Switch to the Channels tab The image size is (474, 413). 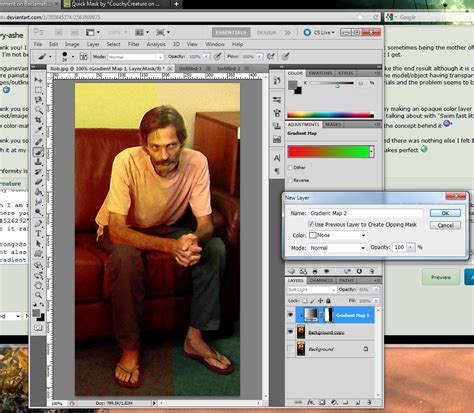pyautogui.click(x=321, y=280)
